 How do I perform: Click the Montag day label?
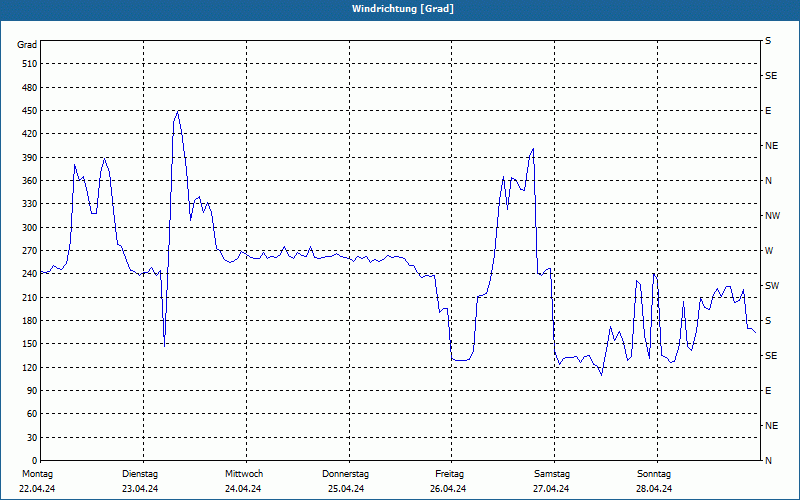click(x=37, y=474)
